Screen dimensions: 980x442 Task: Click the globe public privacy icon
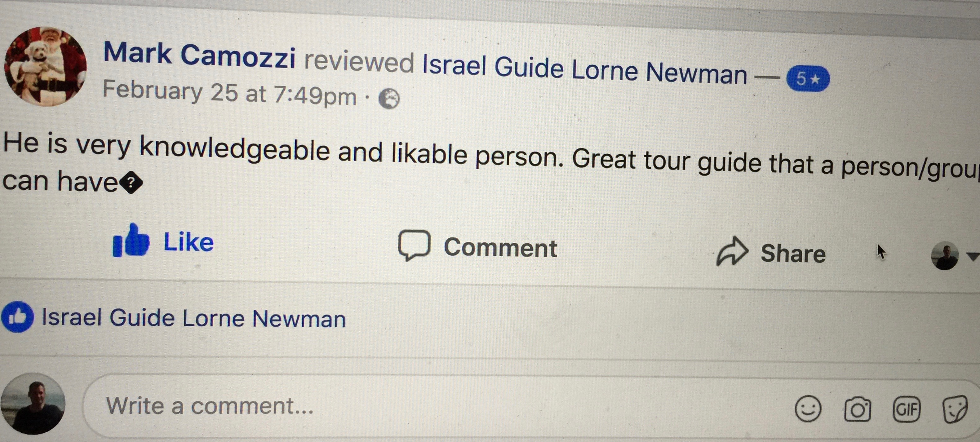(389, 99)
